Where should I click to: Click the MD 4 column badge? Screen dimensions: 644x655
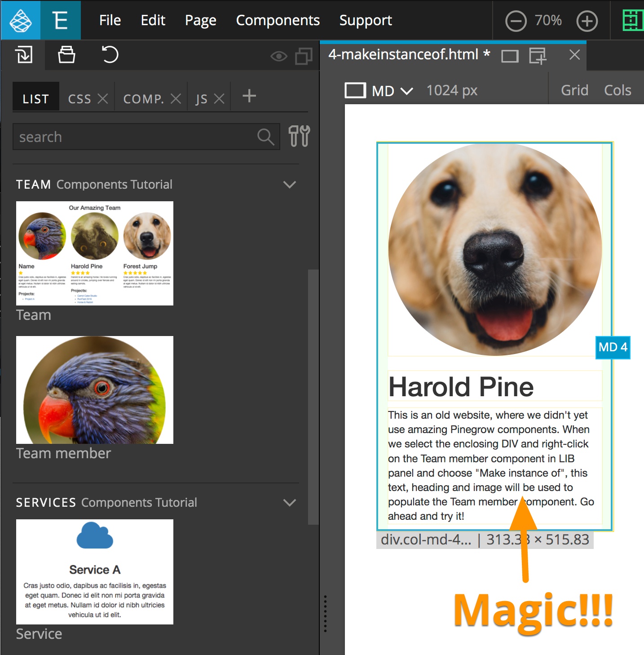(x=613, y=347)
